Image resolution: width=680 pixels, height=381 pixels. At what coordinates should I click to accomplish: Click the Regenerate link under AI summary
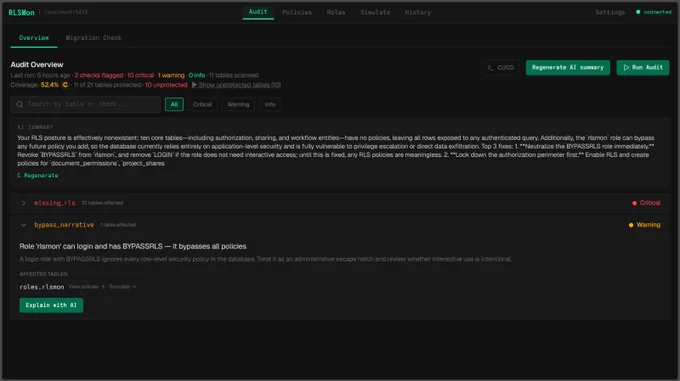[38, 176]
